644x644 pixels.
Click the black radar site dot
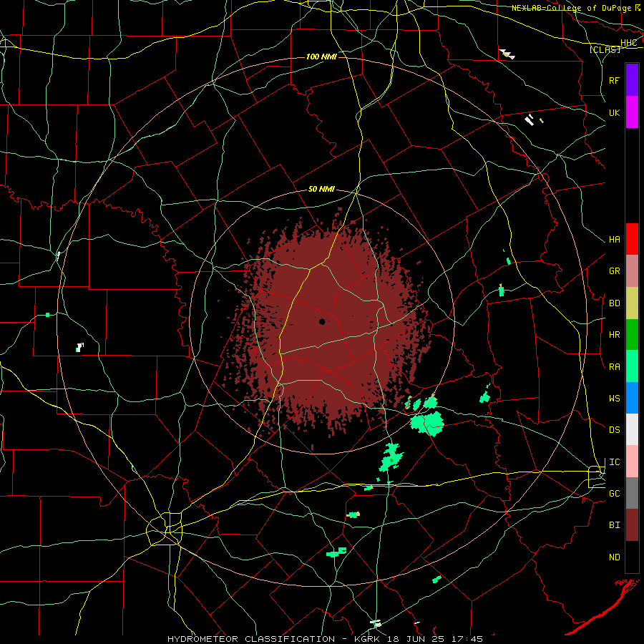pyautogui.click(x=323, y=321)
